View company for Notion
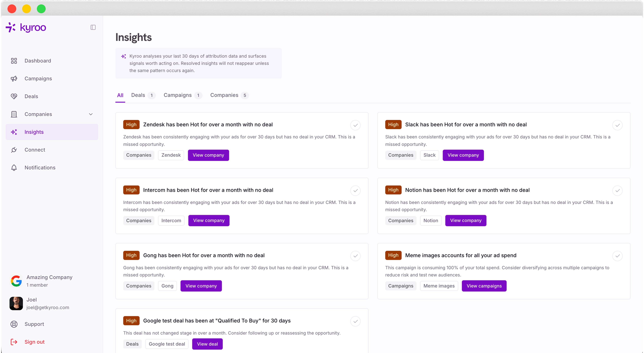The width and height of the screenshot is (644, 353). click(466, 221)
